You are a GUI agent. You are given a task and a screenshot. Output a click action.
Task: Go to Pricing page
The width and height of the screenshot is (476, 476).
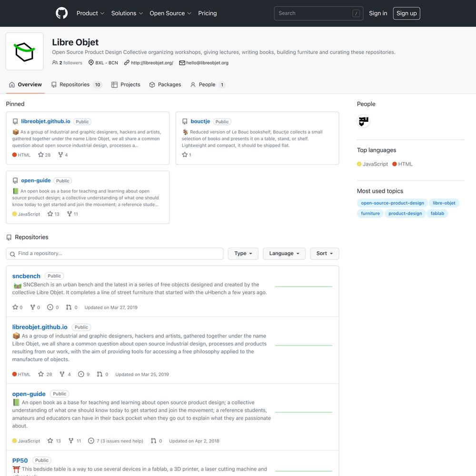pyautogui.click(x=208, y=13)
